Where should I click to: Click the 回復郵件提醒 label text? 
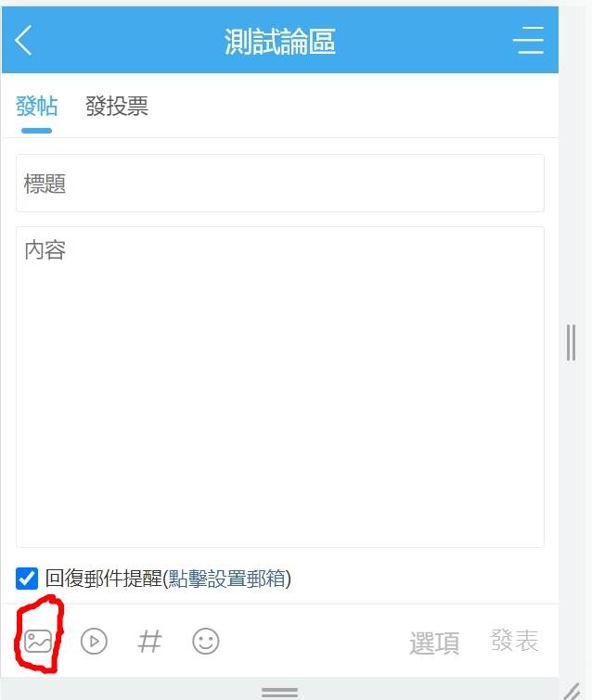click(104, 579)
